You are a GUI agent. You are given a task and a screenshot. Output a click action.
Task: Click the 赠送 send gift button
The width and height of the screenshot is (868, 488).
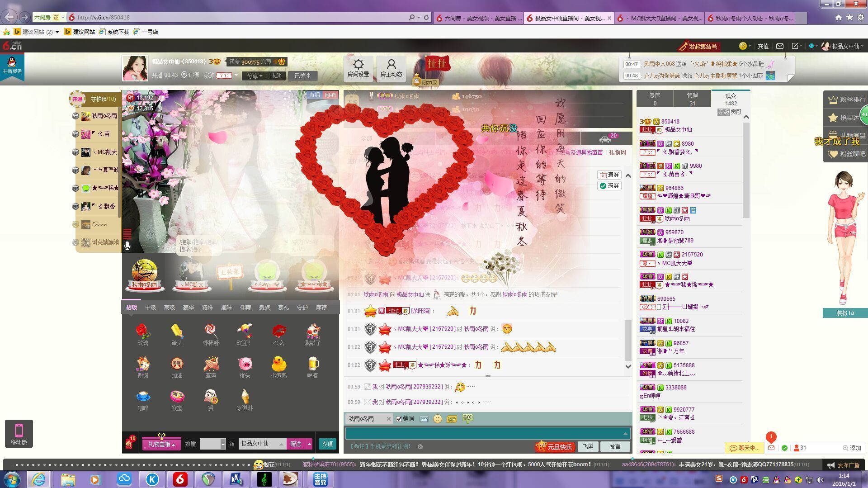(296, 444)
